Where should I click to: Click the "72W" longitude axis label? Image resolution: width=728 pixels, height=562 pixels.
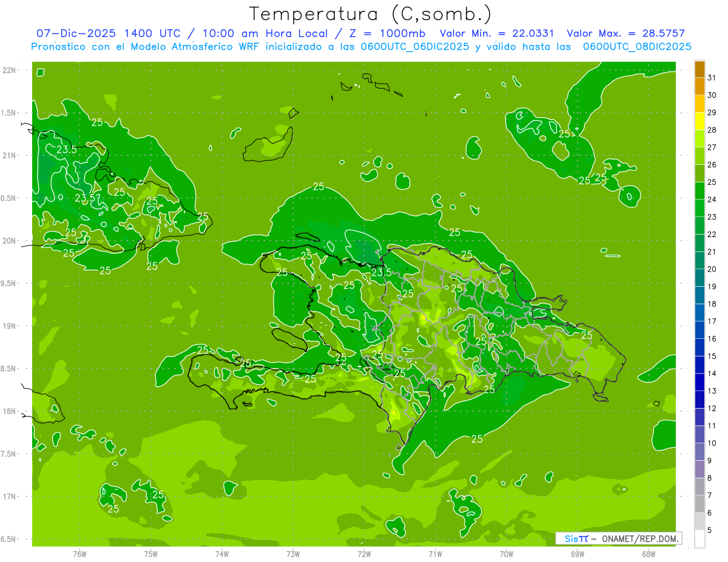click(x=364, y=554)
